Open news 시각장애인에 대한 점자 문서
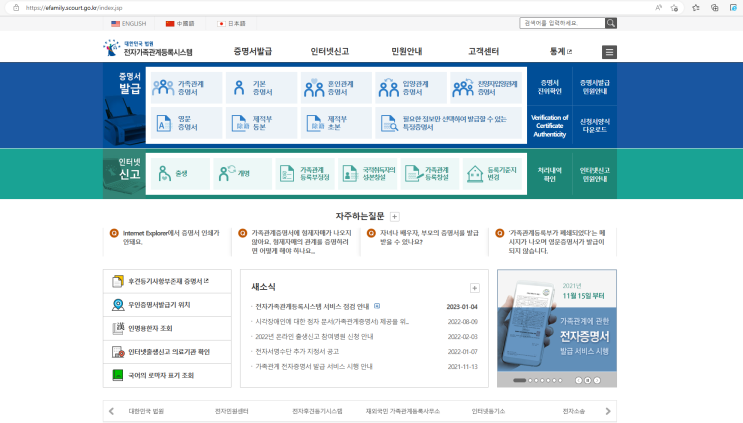The width and height of the screenshot is (743, 423). click(332, 322)
